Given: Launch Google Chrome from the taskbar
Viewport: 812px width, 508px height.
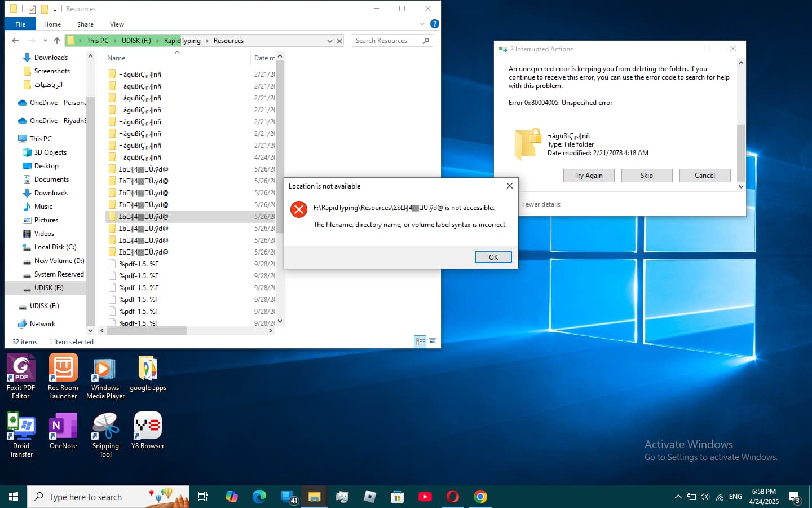Looking at the screenshot, I should pyautogui.click(x=480, y=497).
